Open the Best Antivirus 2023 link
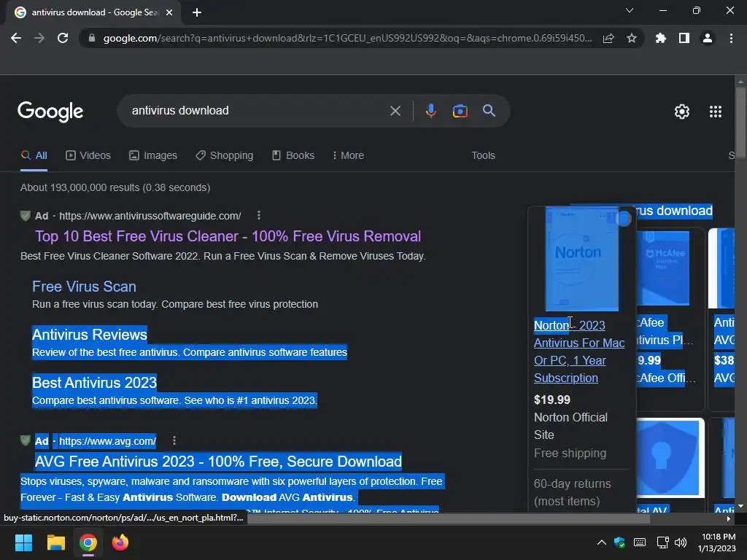Screen dimensions: 747x560 coord(94,383)
